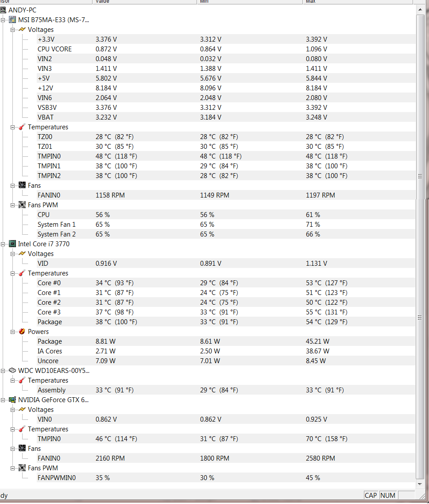
Task: Collapse the motherboard Voltages group
Action: tap(12, 30)
